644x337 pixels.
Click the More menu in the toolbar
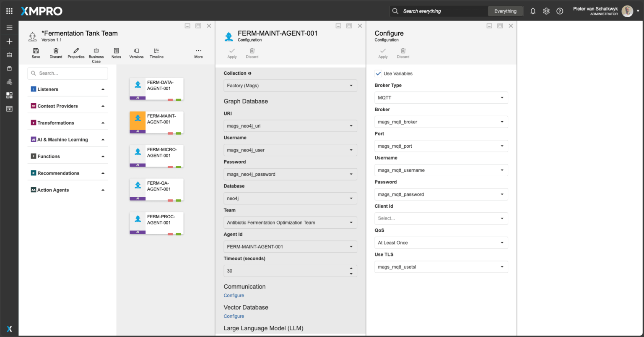point(198,53)
